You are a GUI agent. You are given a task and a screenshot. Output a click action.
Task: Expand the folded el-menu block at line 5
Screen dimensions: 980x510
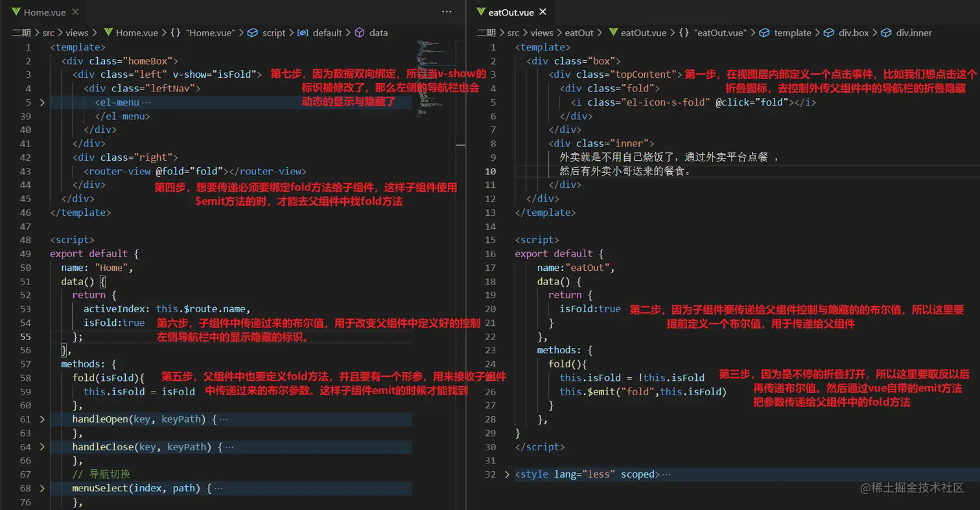(42, 102)
